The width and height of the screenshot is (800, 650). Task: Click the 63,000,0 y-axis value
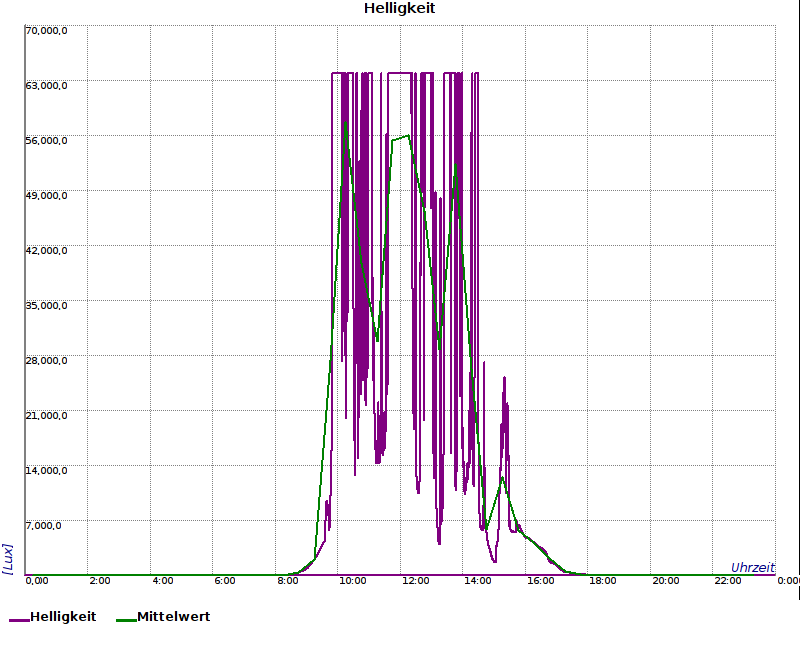pos(46,86)
